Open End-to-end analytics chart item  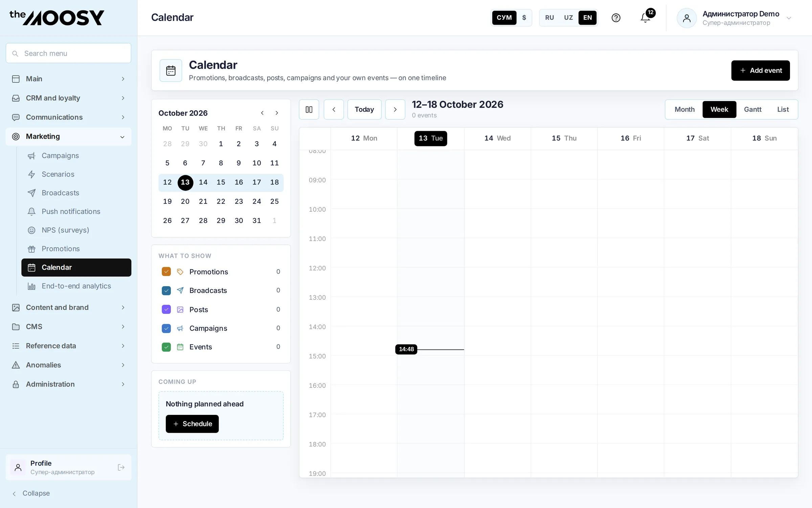click(x=76, y=286)
